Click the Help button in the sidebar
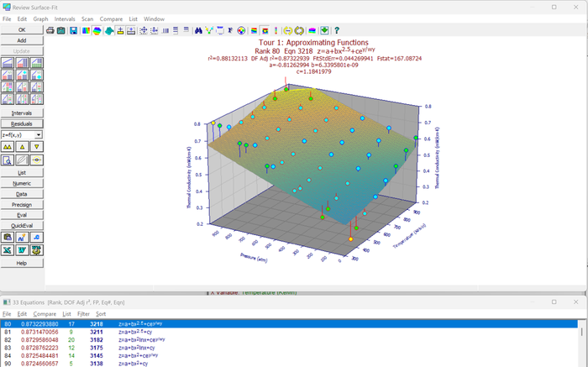 (22, 263)
